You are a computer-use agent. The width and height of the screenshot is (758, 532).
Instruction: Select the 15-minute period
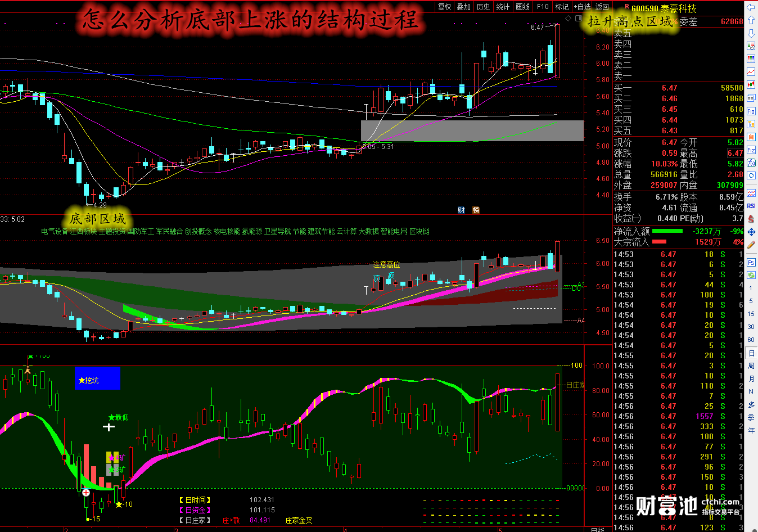pos(751,314)
